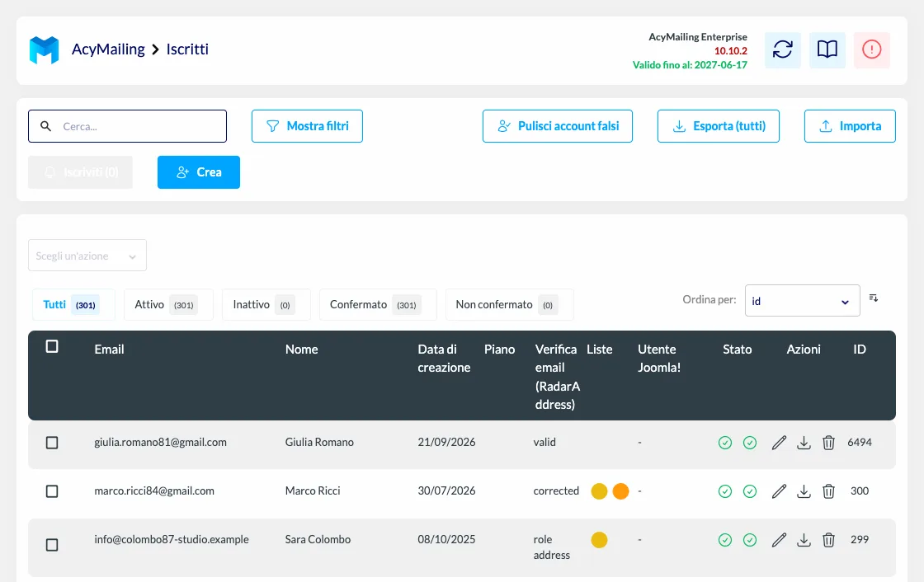Edit Sara Colombo with pencil icon
Image resolution: width=924 pixels, height=582 pixels.
point(779,540)
